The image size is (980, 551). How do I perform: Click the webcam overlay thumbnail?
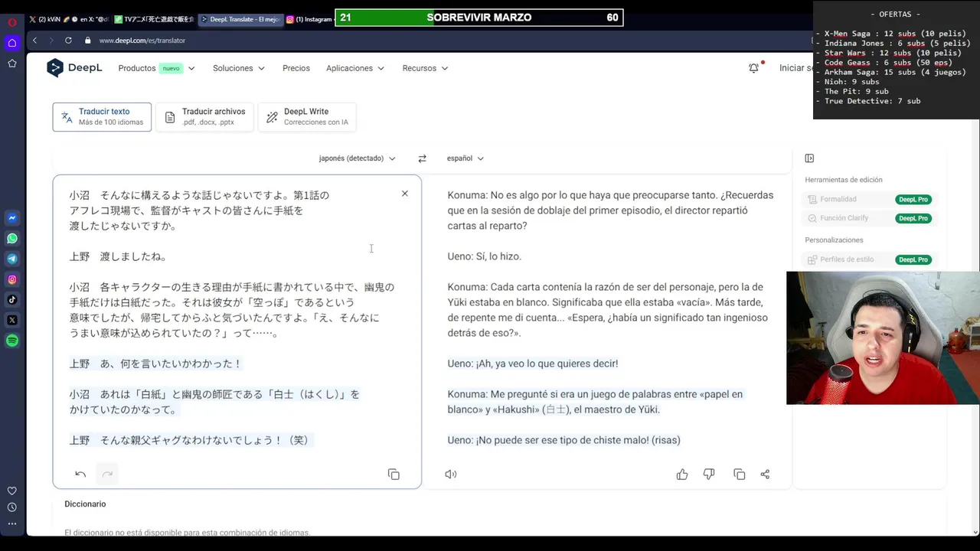click(883, 337)
